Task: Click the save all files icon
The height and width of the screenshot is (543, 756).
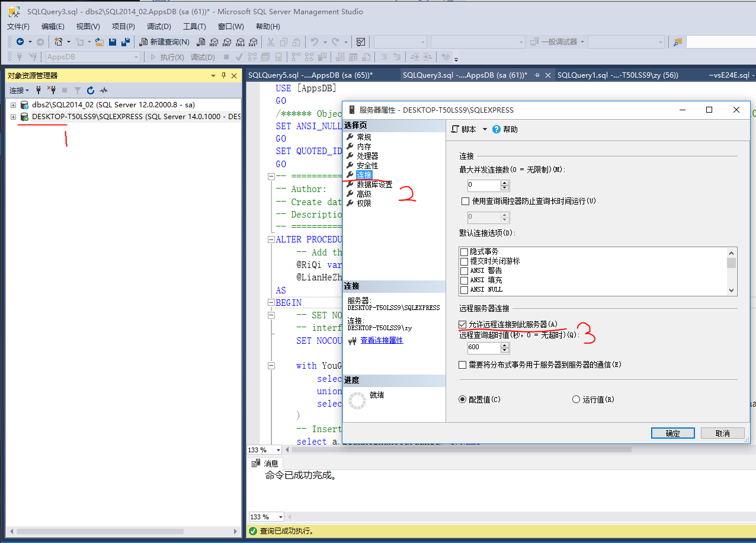Action: point(126,41)
